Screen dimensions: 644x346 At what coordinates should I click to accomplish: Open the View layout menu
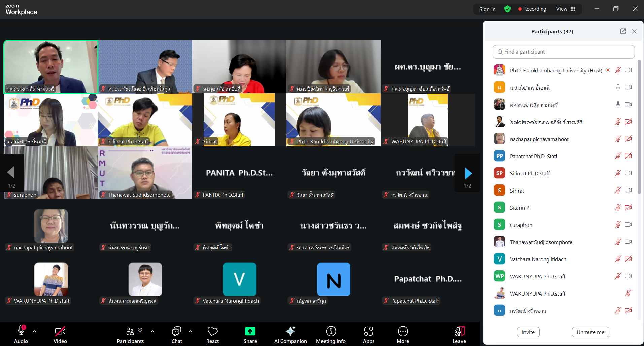[x=566, y=9]
